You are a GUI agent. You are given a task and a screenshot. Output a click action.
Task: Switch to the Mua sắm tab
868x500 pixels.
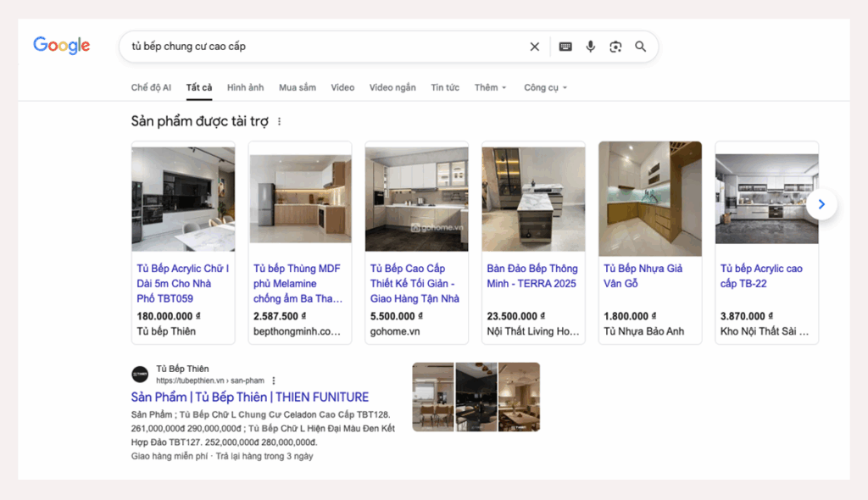[x=297, y=87]
